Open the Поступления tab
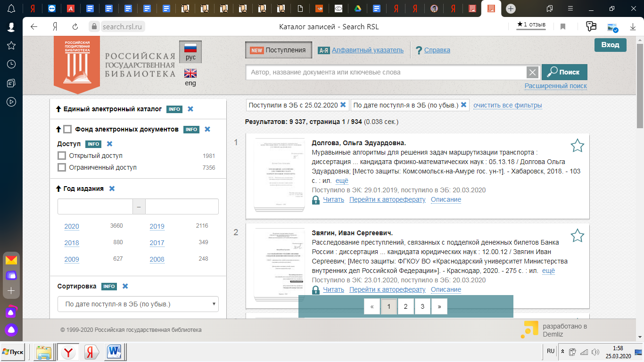This screenshot has width=644, height=362. [x=279, y=50]
